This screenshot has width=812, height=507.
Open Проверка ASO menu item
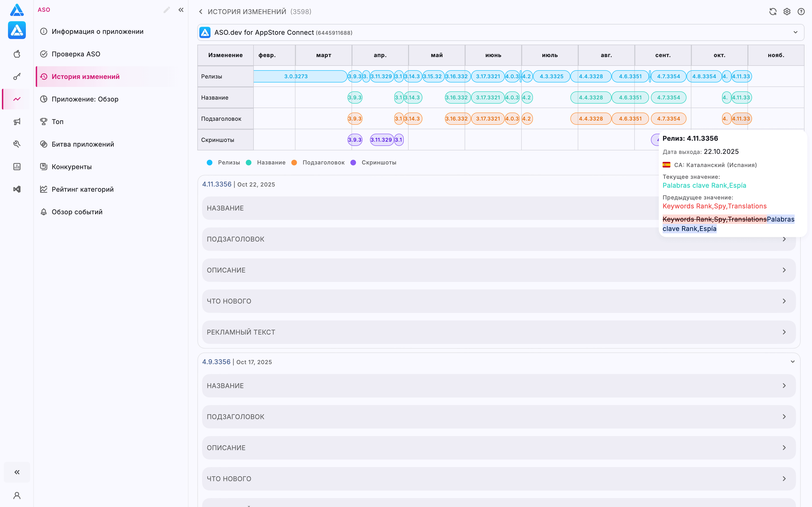[x=76, y=54]
